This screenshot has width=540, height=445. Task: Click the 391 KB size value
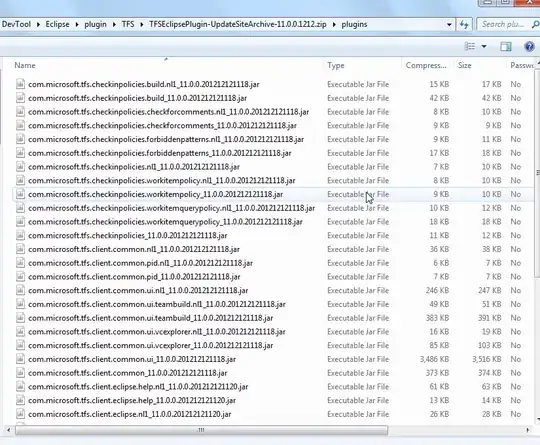click(489, 318)
